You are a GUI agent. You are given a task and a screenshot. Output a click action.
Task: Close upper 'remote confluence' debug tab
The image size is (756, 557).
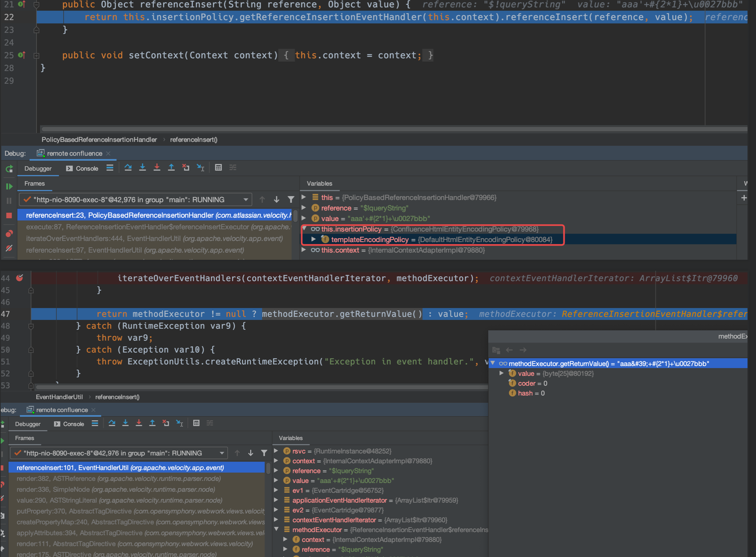pos(108,154)
